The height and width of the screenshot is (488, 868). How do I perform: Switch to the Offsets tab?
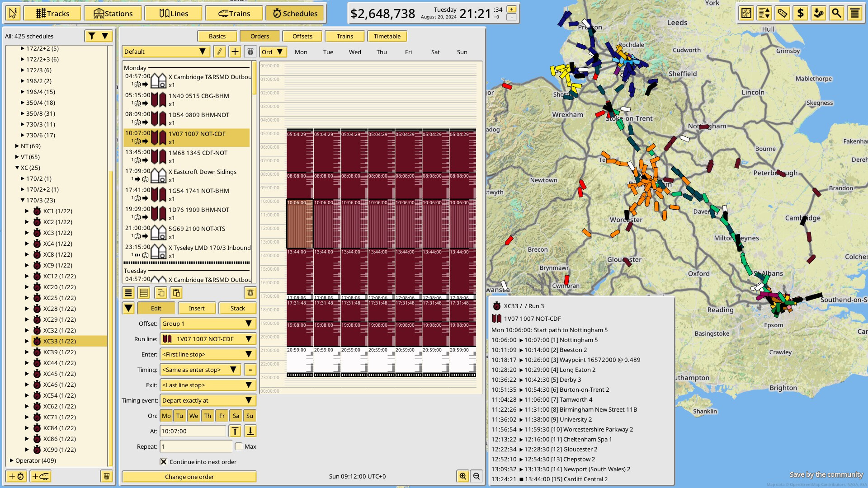302,36
